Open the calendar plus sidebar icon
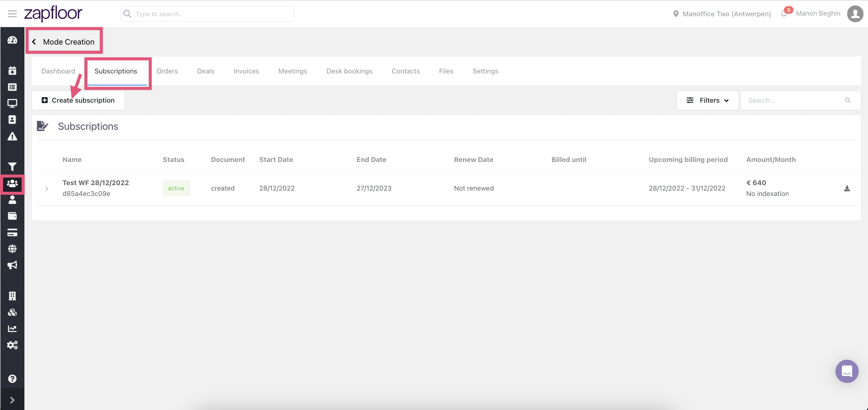This screenshot has height=410, width=868. coord(12,71)
